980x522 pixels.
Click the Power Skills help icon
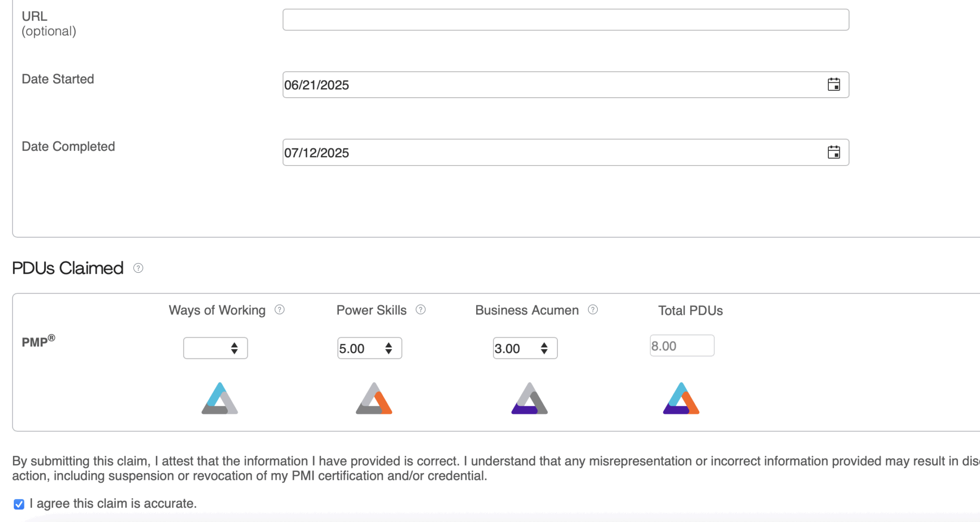(x=421, y=310)
